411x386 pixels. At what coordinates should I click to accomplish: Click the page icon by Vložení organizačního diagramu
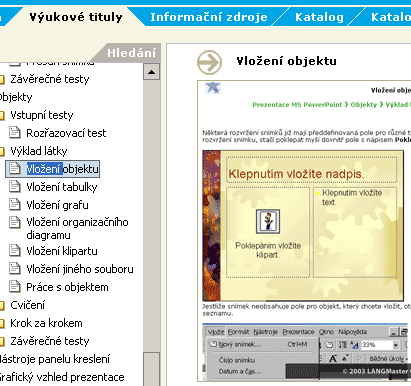pyautogui.click(x=14, y=222)
